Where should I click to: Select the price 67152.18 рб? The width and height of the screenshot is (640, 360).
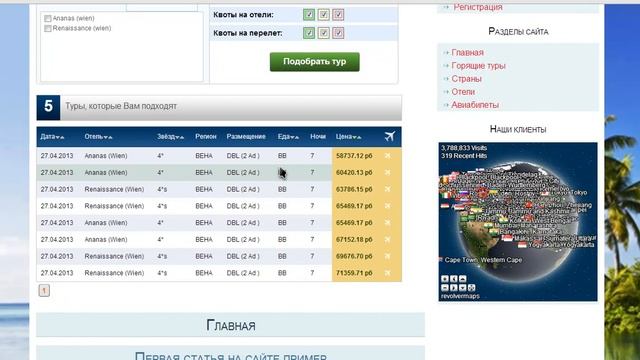354,240
